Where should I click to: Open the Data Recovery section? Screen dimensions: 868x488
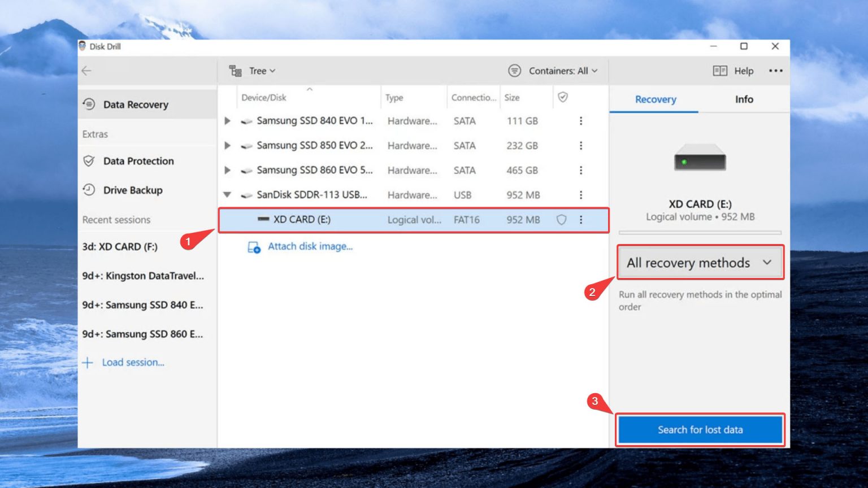click(147, 104)
